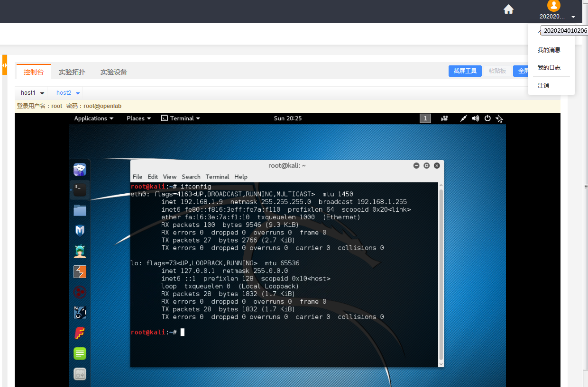Launch Burp Suite orange lightning dock icon

[80, 272]
